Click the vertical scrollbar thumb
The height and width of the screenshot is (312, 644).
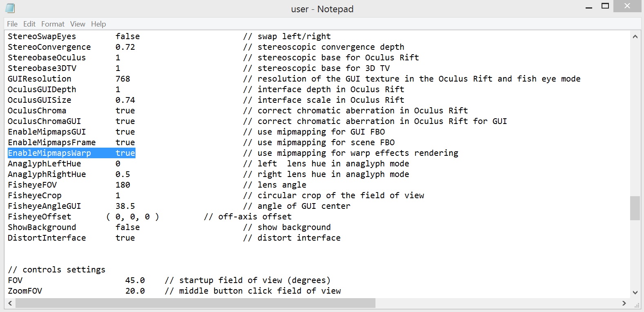point(635,208)
